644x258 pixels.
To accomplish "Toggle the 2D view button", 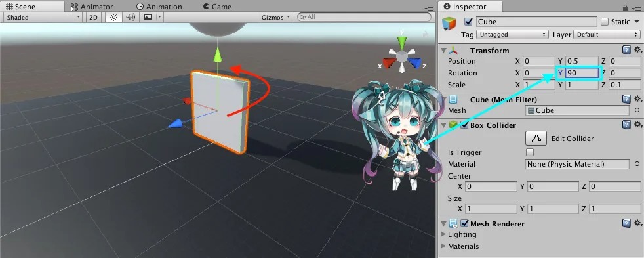I will [x=94, y=17].
